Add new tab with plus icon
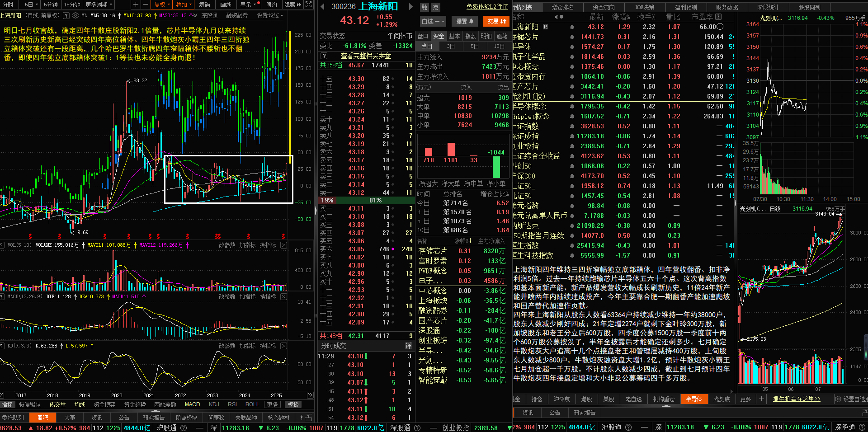The image size is (868, 432). [761, 399]
